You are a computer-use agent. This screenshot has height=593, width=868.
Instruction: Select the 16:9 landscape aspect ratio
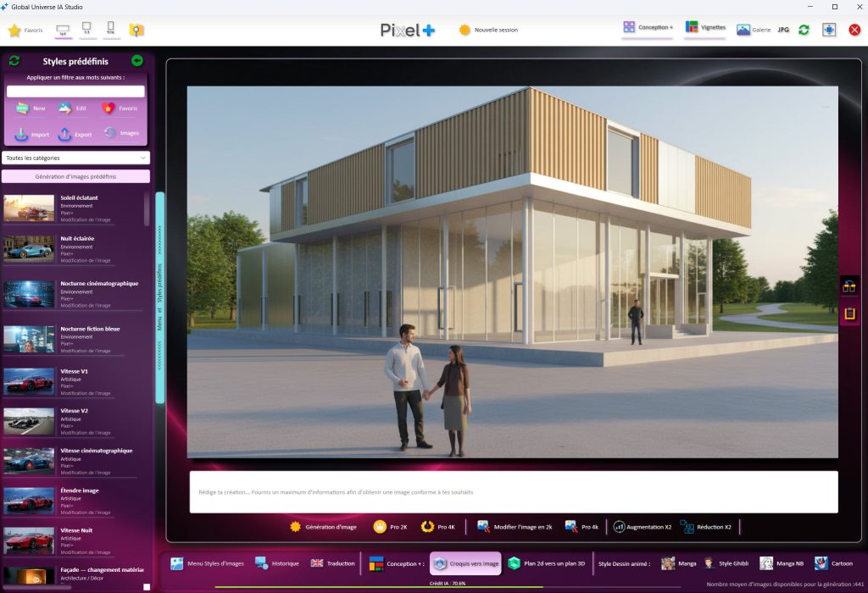click(63, 30)
